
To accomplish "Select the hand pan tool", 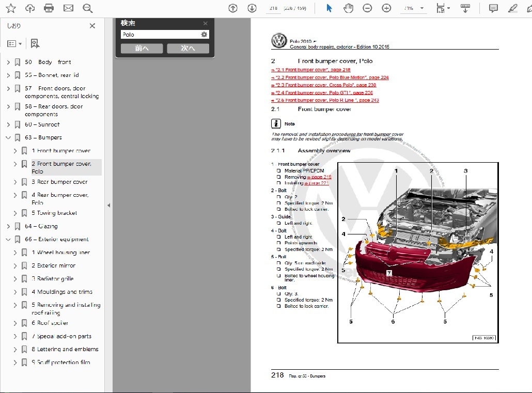I will [x=348, y=8].
